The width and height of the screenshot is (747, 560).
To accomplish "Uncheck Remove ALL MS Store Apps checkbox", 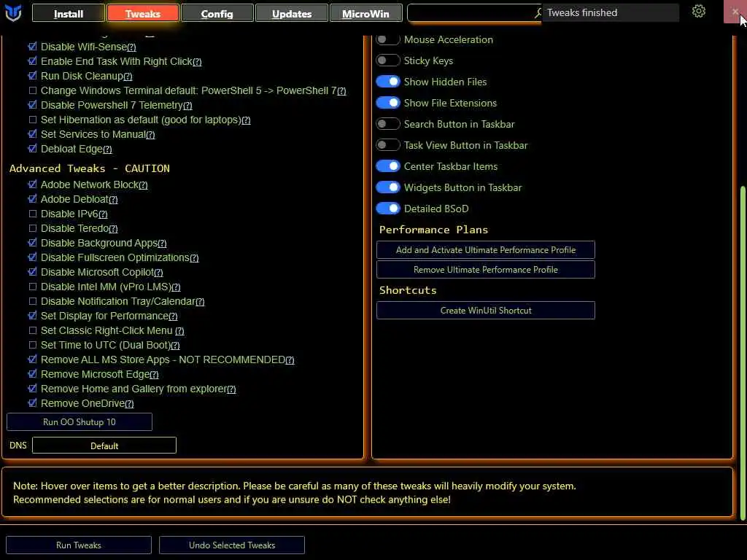I will [32, 359].
